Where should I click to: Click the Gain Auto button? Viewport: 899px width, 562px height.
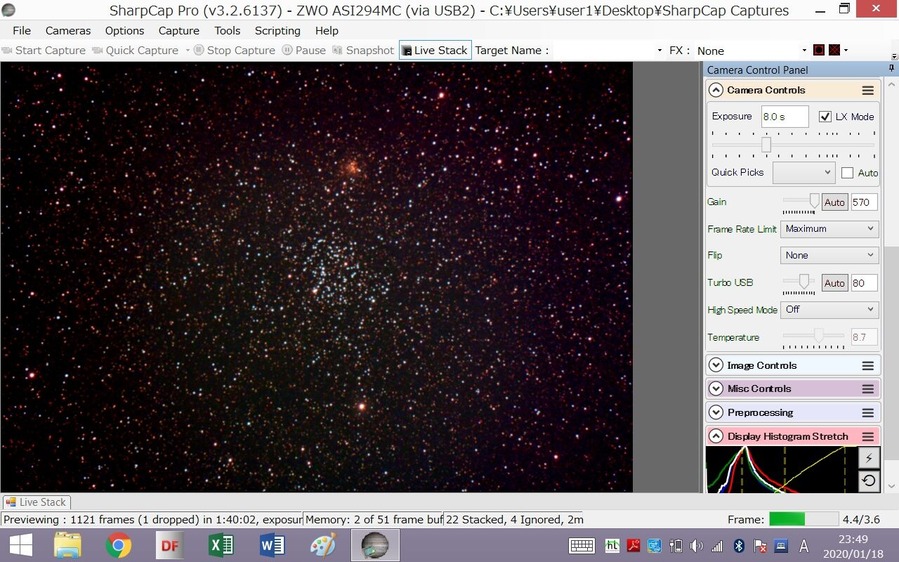coord(835,202)
